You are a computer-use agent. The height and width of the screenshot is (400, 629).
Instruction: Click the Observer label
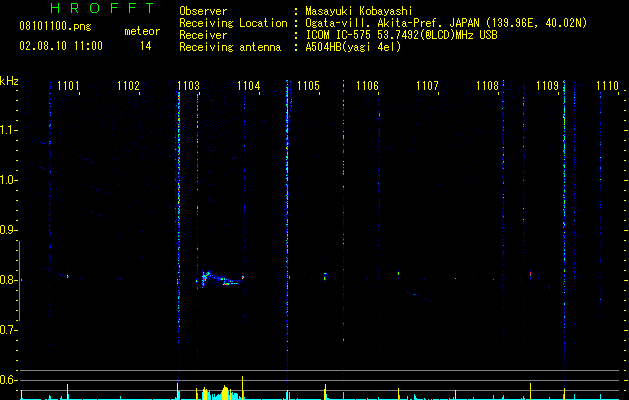[203, 11]
